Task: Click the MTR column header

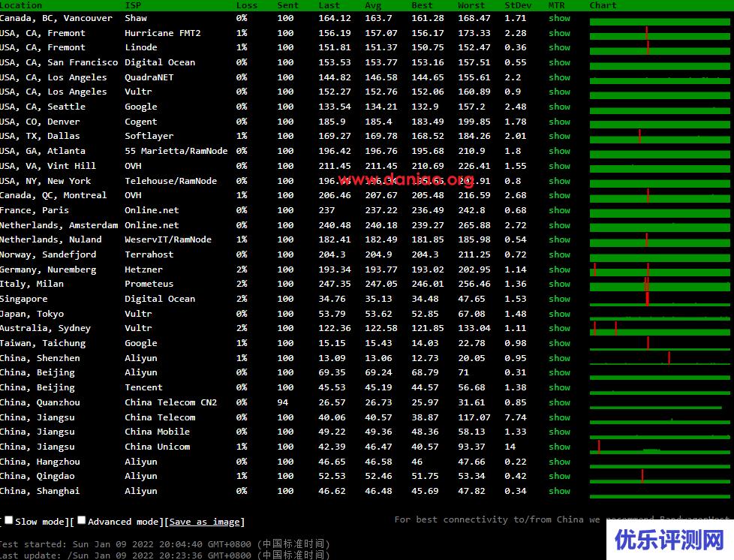Action: coord(557,5)
